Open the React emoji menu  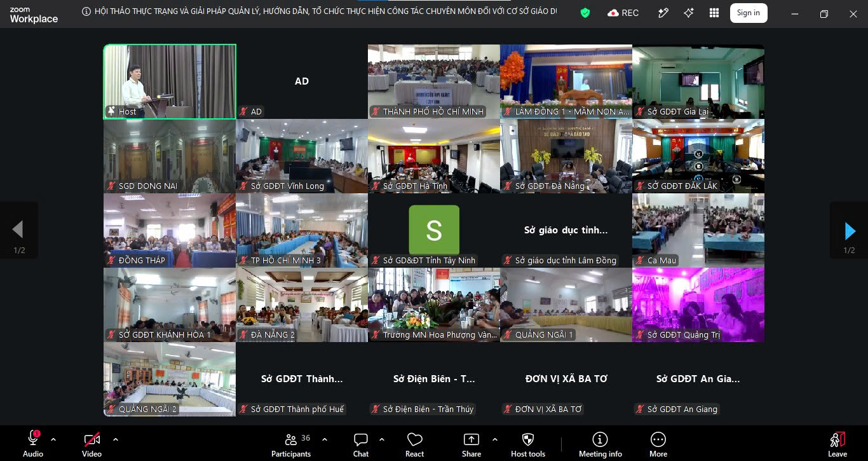coord(415,444)
